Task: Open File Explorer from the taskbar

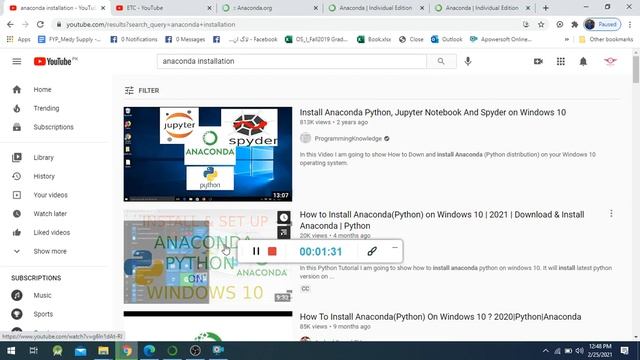Action: coord(103,351)
